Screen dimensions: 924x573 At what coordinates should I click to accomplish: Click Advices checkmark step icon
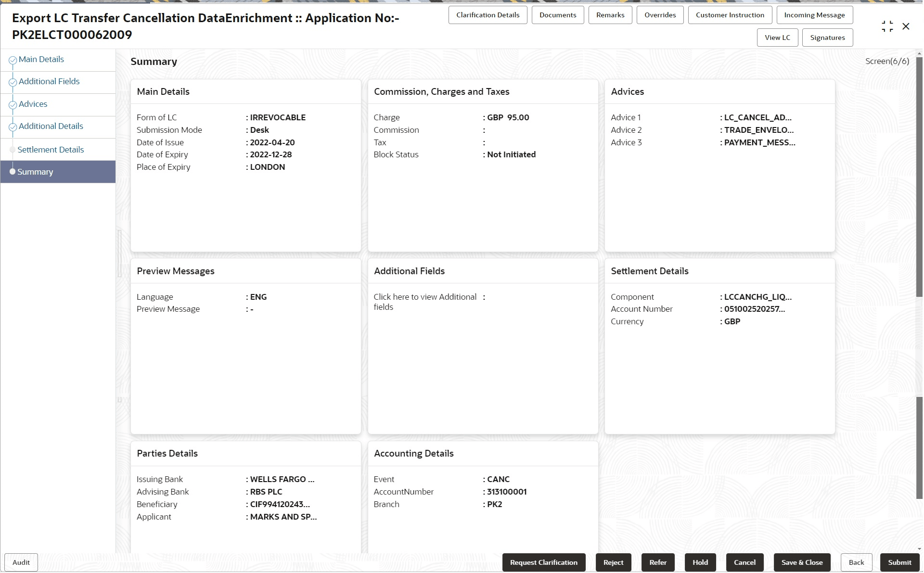(13, 105)
